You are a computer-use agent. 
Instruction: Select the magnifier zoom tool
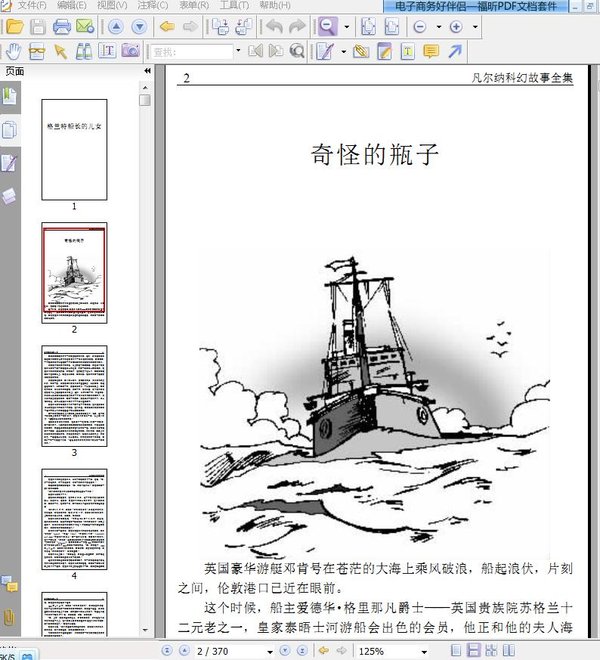pyautogui.click(x=328, y=27)
